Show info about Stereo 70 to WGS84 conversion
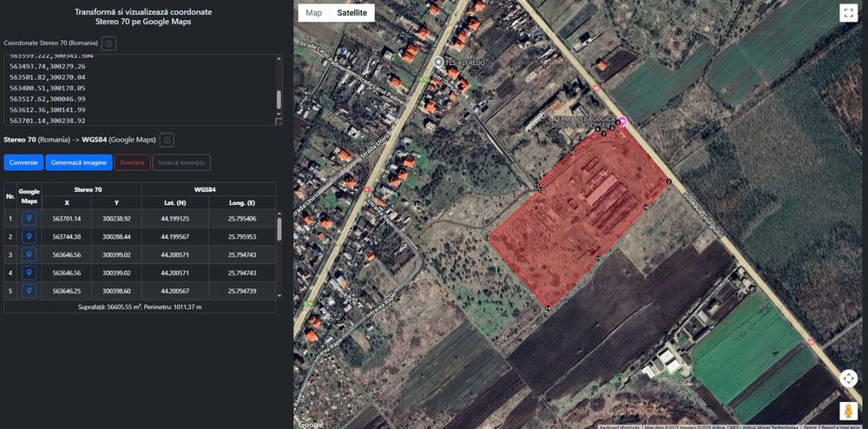 tap(168, 140)
